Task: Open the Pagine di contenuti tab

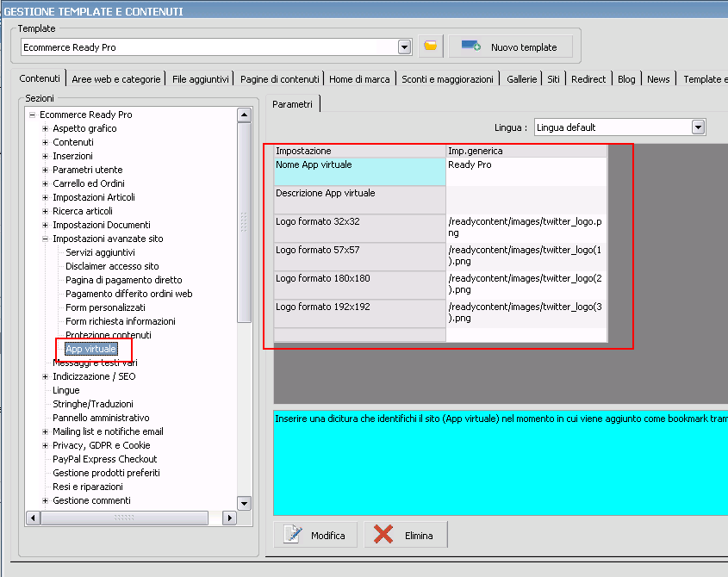Action: (279, 79)
